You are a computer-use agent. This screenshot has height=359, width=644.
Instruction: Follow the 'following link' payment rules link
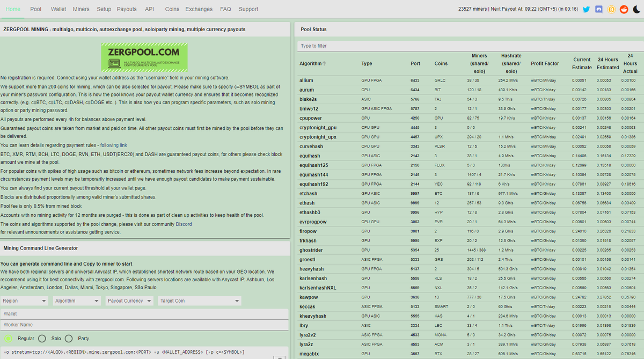pyautogui.click(x=114, y=145)
